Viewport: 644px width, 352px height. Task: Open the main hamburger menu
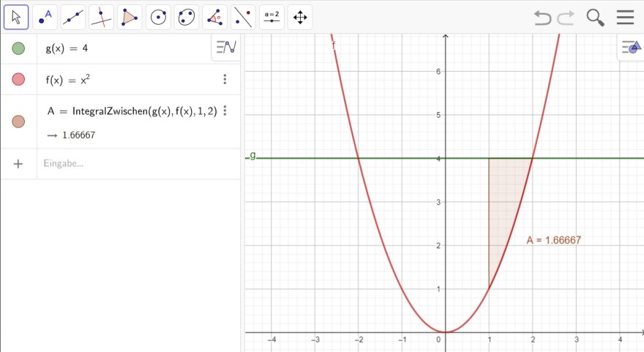(625, 18)
